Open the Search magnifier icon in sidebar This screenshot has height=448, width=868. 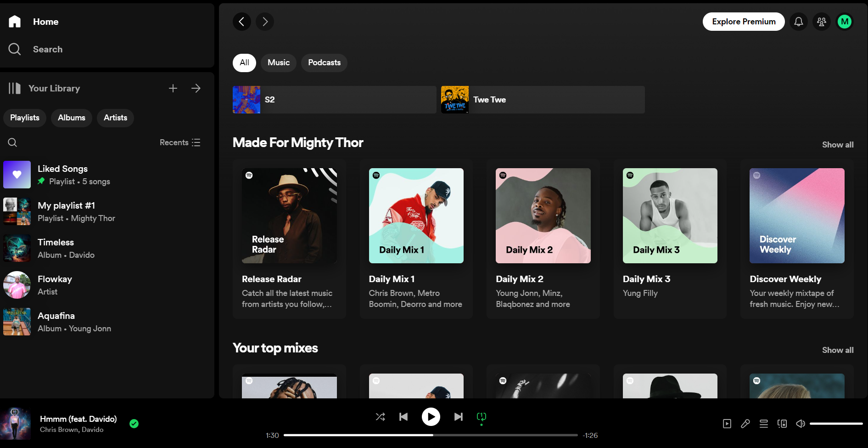pos(15,49)
